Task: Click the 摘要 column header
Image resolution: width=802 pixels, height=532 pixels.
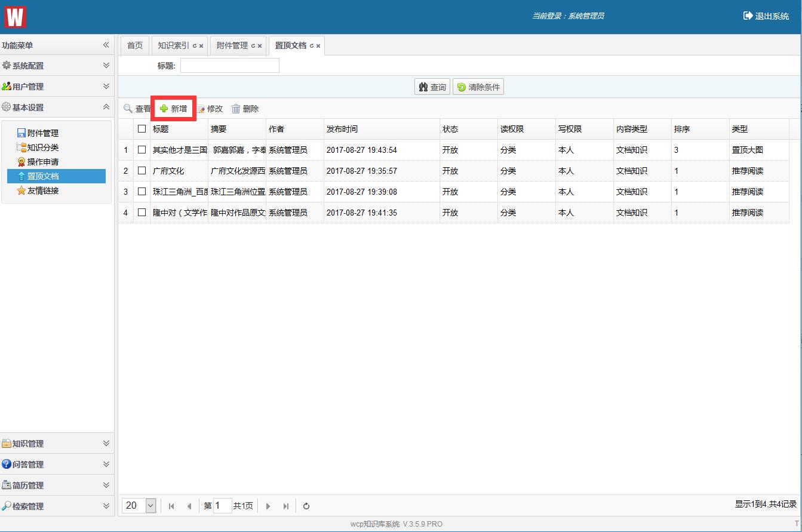Action: pyautogui.click(x=237, y=129)
